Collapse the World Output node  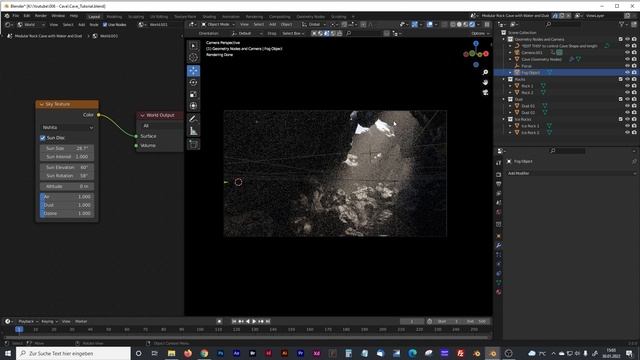(x=142, y=116)
